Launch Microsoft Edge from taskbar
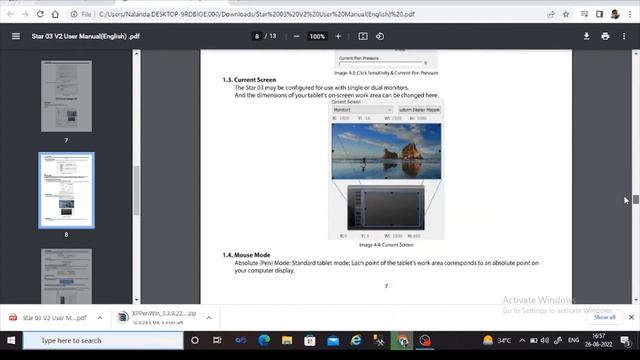 pyautogui.click(x=264, y=340)
